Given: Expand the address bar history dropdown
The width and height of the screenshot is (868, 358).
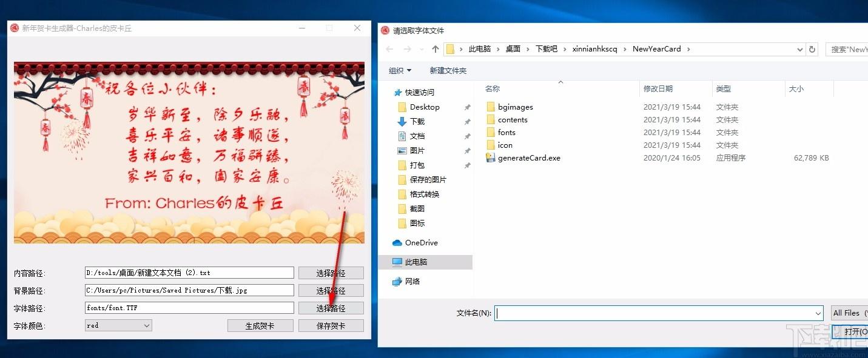Looking at the screenshot, I should tap(800, 49).
